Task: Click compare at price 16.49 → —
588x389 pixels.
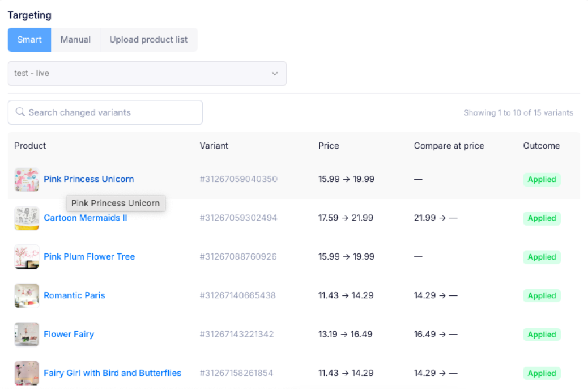Action: point(436,334)
